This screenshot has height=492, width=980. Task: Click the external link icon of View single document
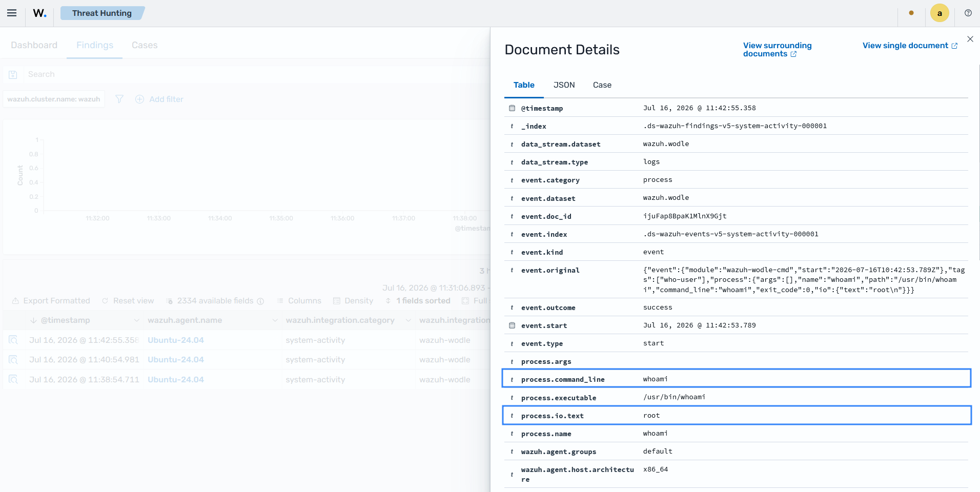coord(954,46)
